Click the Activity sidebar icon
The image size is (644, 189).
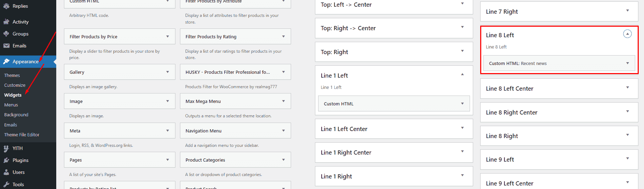(x=6, y=22)
